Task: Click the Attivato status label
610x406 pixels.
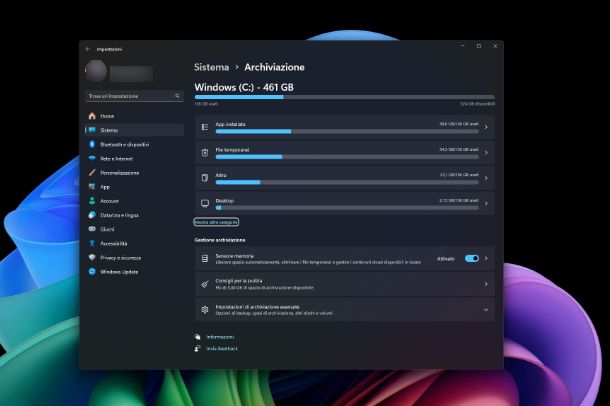Action: click(445, 259)
